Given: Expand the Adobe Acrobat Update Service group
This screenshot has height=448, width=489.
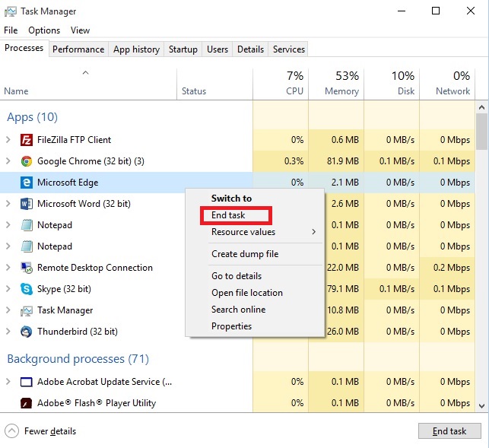Looking at the screenshot, I should [x=8, y=382].
